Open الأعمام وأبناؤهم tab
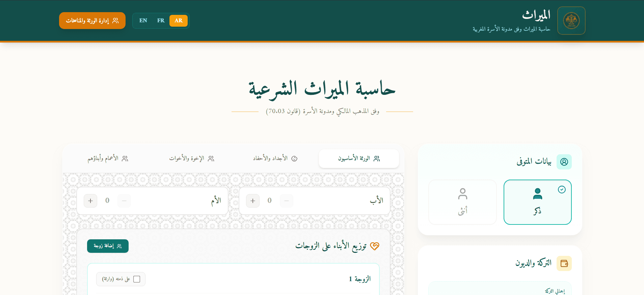This screenshot has height=295, width=644. pyautogui.click(x=108, y=158)
